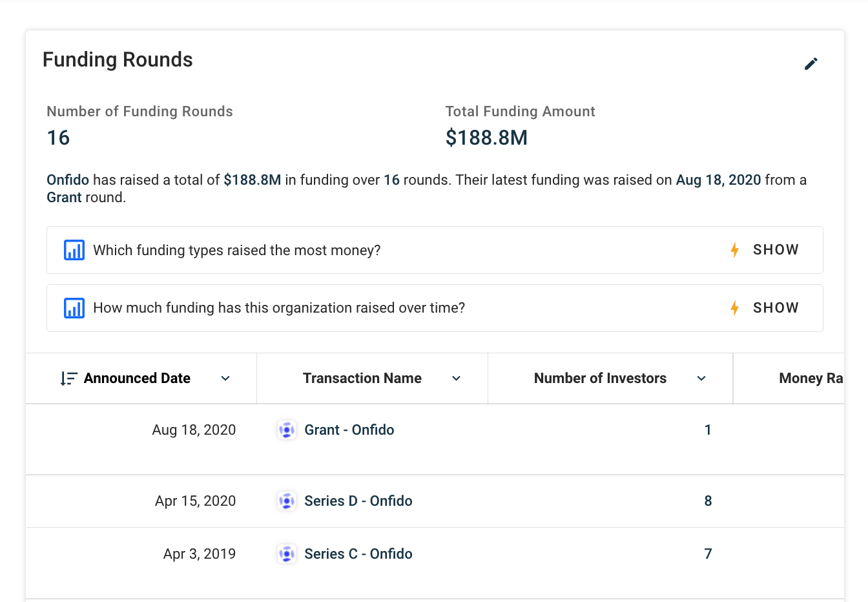Image resolution: width=868 pixels, height=602 pixels.
Task: Open Transaction Name column dropdown arrow
Action: click(x=457, y=379)
